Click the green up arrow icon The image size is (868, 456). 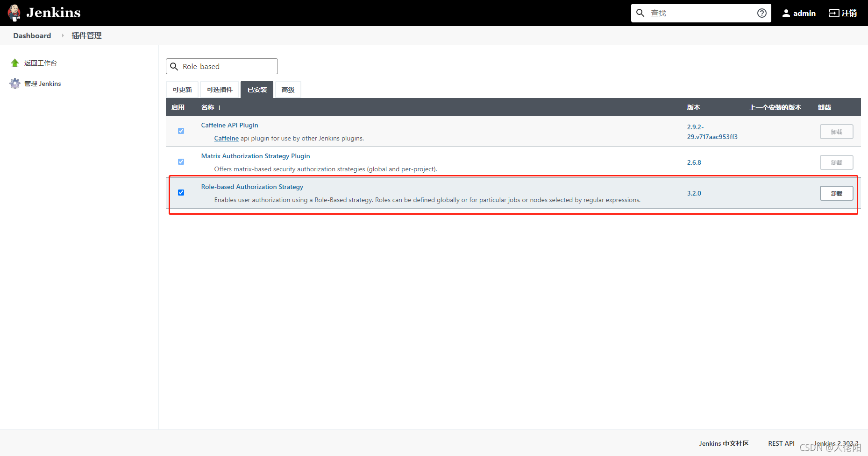(15, 63)
